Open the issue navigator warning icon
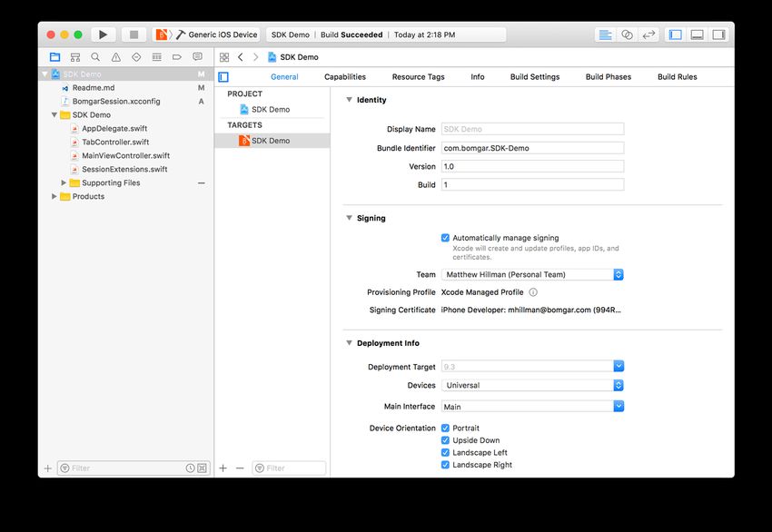This screenshot has width=772, height=532. (x=115, y=57)
